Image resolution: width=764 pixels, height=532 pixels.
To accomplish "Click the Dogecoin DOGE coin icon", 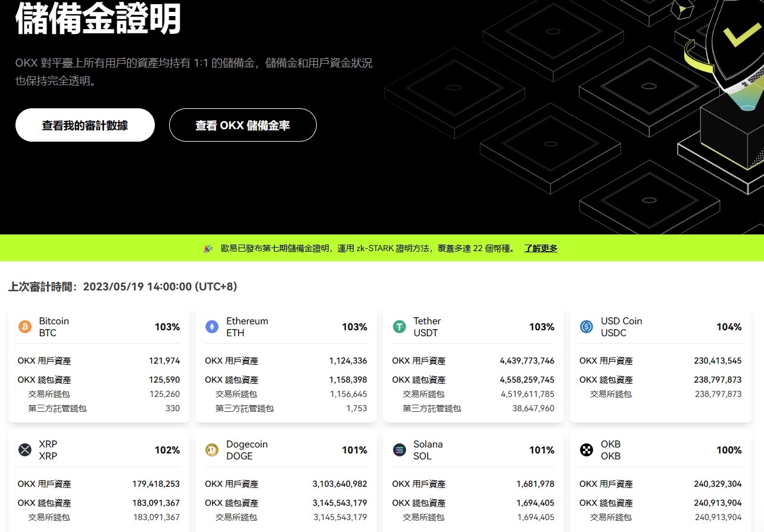I will coord(211,450).
